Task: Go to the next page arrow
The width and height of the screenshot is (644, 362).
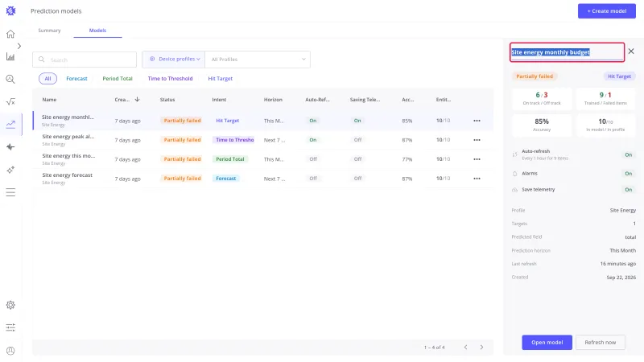Action: click(x=481, y=348)
